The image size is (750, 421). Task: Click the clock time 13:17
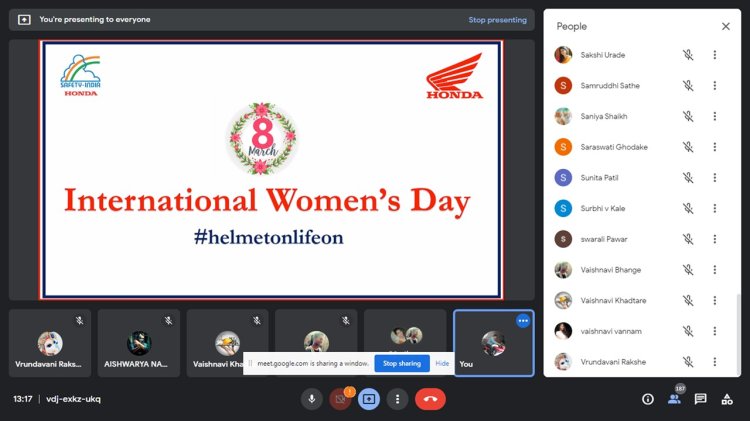point(22,399)
